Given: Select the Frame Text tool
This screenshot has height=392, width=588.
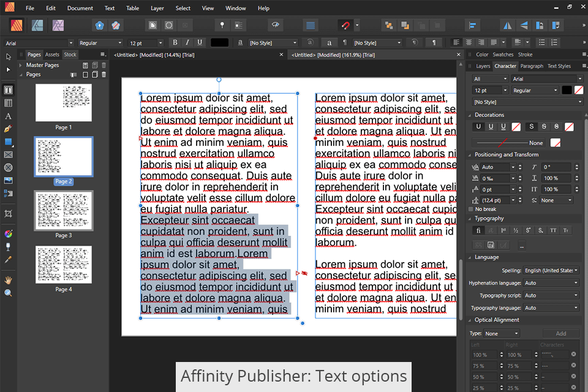Looking at the screenshot, I should [x=8, y=90].
